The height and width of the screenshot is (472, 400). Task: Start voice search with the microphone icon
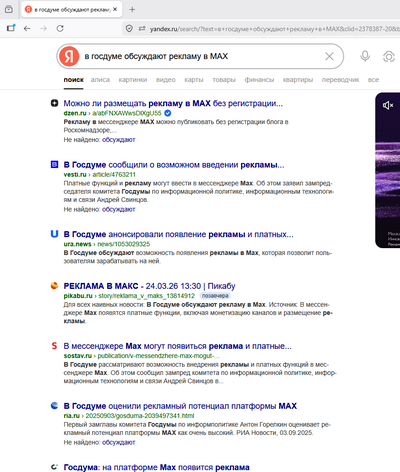pyautogui.click(x=365, y=56)
